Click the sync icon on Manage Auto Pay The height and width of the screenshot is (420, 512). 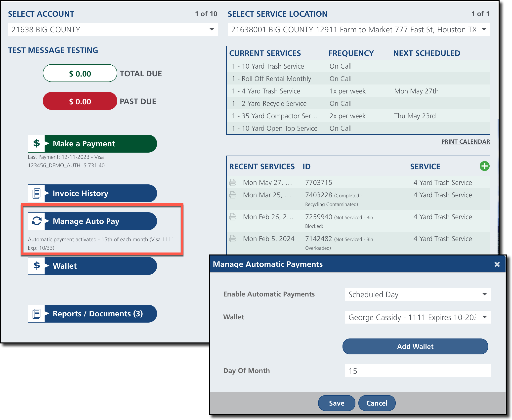click(x=37, y=221)
